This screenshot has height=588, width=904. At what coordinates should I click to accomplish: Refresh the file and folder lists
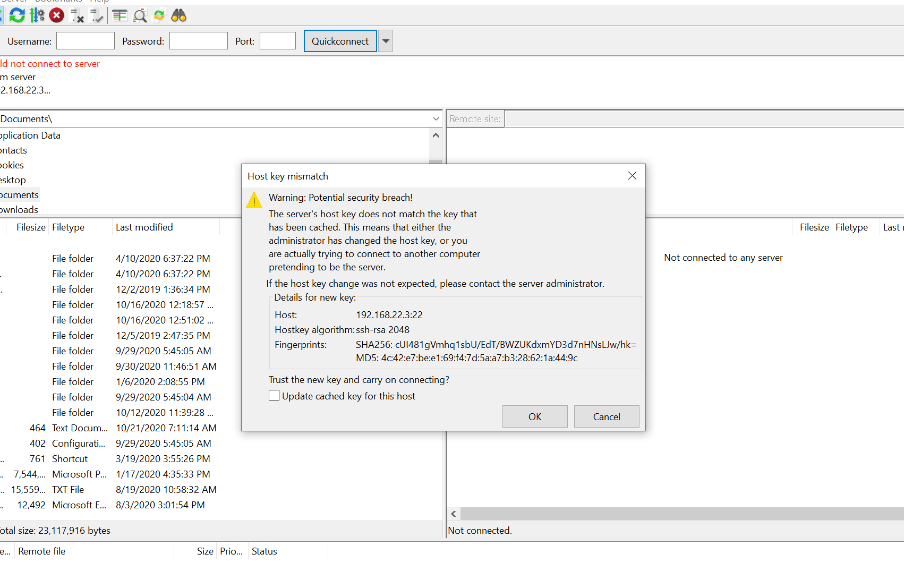pyautogui.click(x=17, y=15)
